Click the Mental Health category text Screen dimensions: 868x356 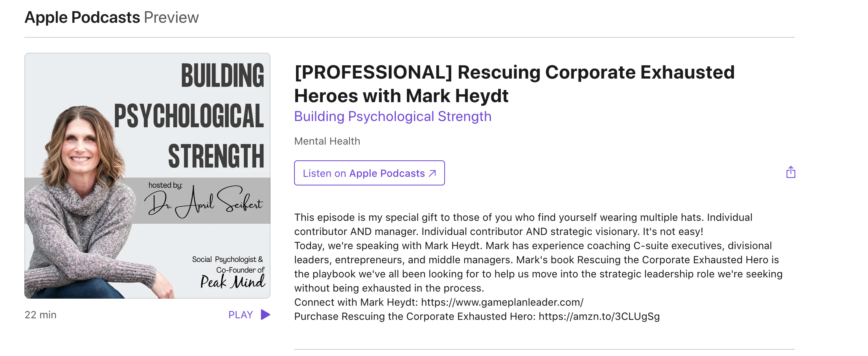pos(327,141)
